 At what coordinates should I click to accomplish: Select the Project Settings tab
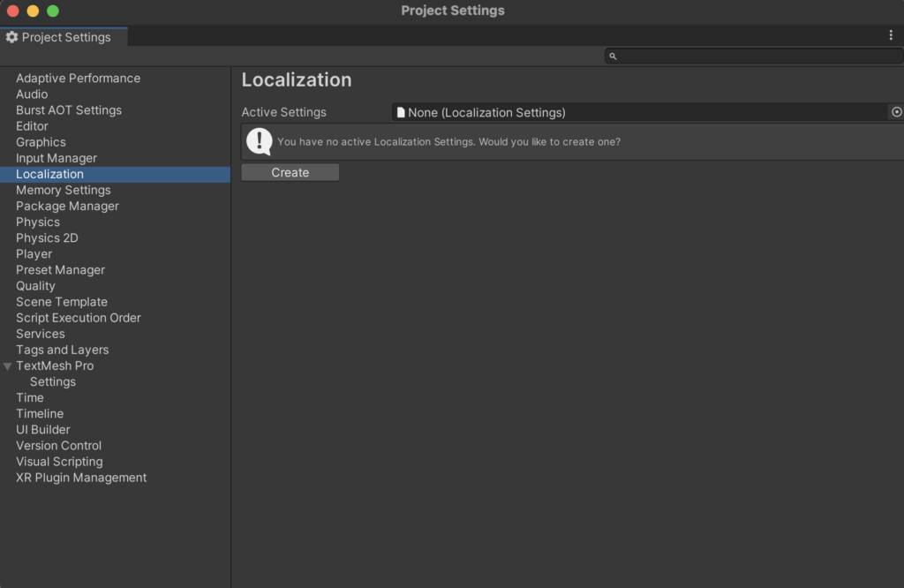pos(65,37)
